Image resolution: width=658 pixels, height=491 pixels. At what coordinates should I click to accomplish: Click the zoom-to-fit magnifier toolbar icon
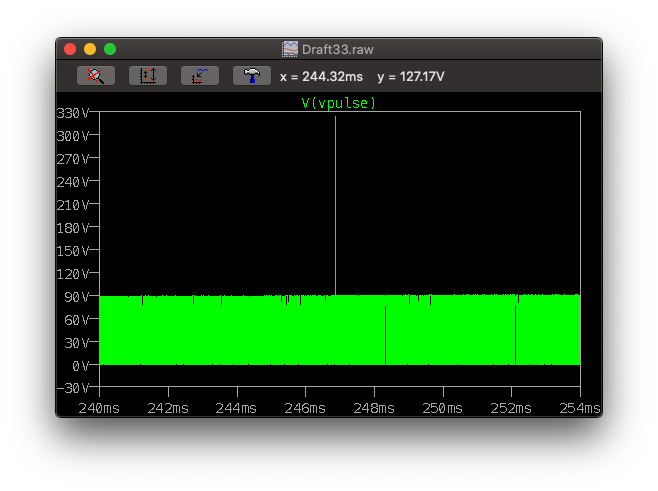pos(96,76)
